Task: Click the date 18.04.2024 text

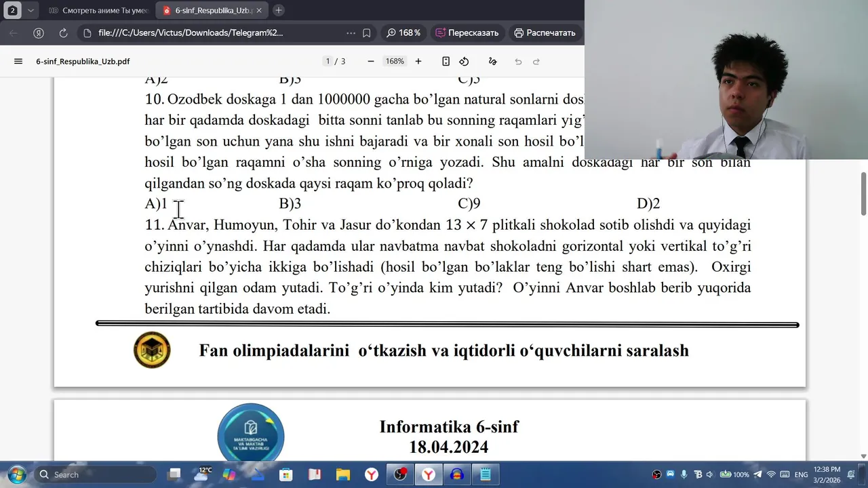Action: [x=448, y=447]
